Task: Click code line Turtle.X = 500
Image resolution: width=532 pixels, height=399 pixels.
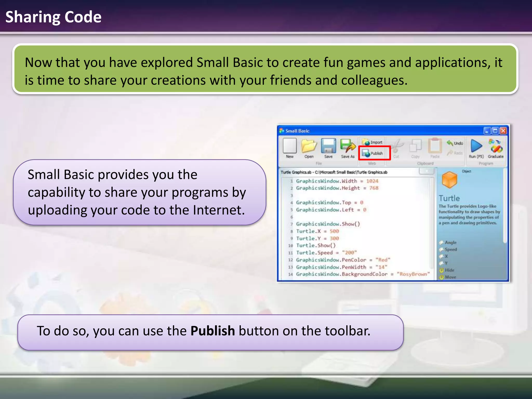Action: (x=318, y=231)
